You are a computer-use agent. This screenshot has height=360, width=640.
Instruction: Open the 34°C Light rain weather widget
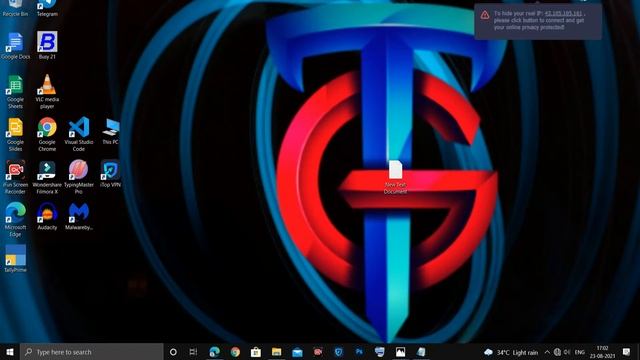(511, 352)
